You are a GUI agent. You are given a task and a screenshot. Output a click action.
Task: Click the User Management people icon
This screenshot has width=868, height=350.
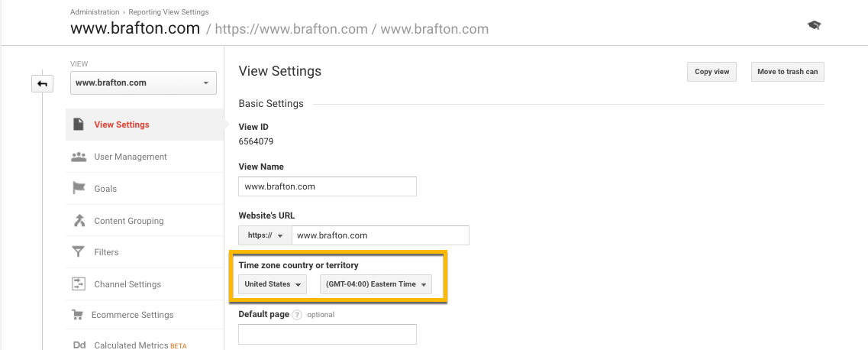click(x=79, y=157)
